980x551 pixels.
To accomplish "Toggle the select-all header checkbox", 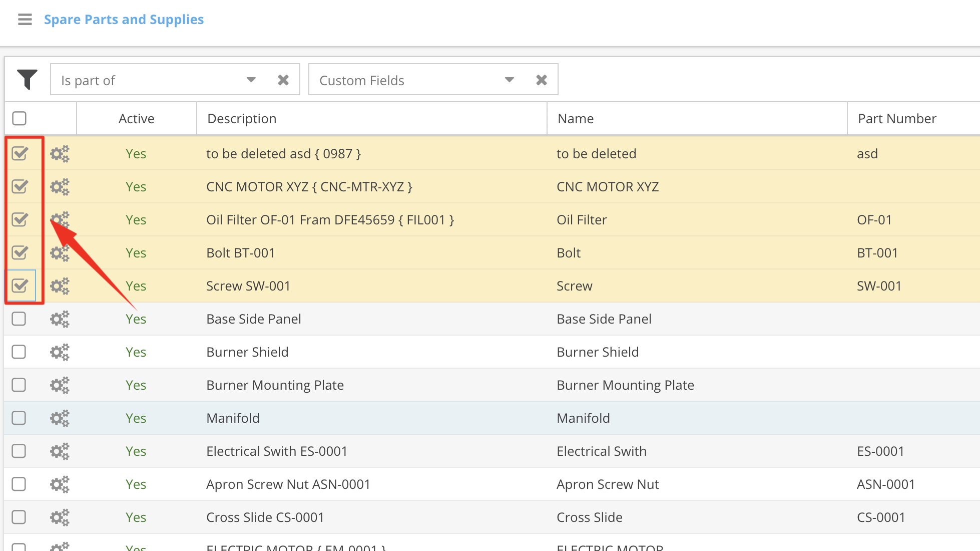I will click(20, 119).
